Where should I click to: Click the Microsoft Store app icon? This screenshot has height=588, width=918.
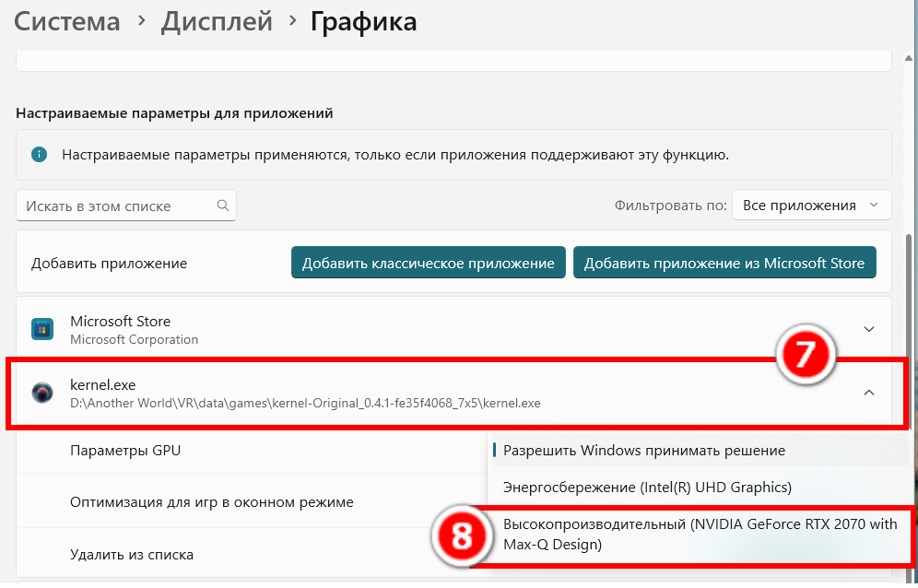42,329
